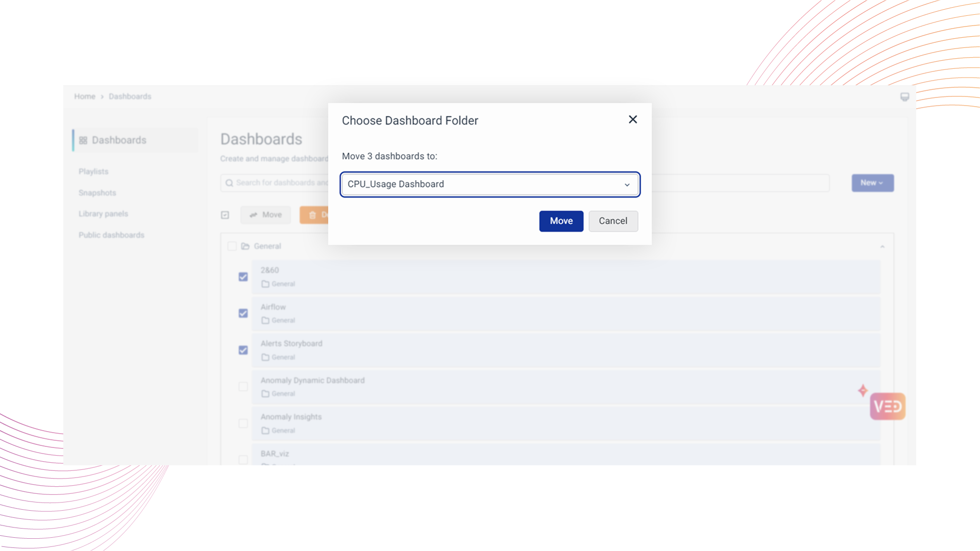980x551 pixels.
Task: Click the Cancel button
Action: point(612,221)
